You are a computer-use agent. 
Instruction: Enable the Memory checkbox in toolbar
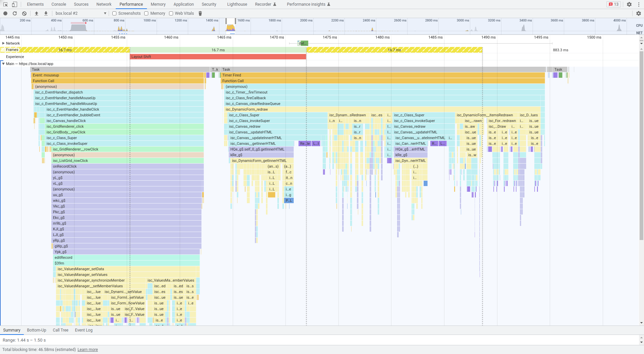tap(146, 13)
